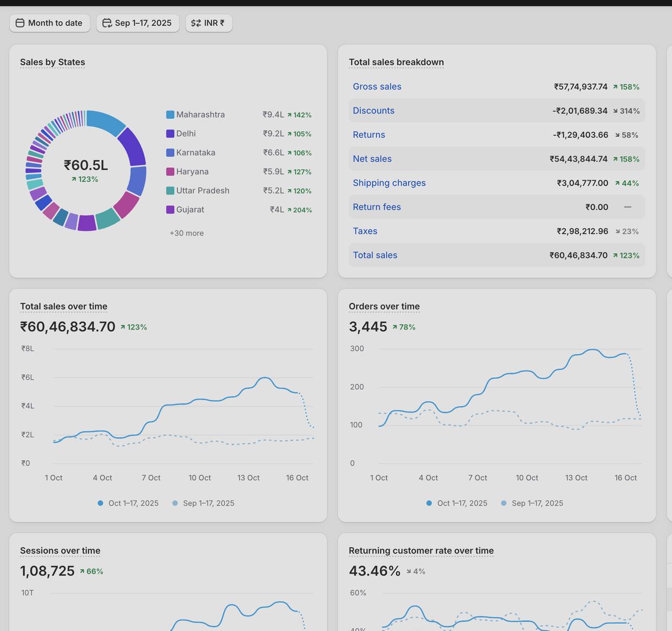672x631 pixels.
Task: Click the Gross sales 158% up arrow
Action: pyautogui.click(x=626, y=87)
